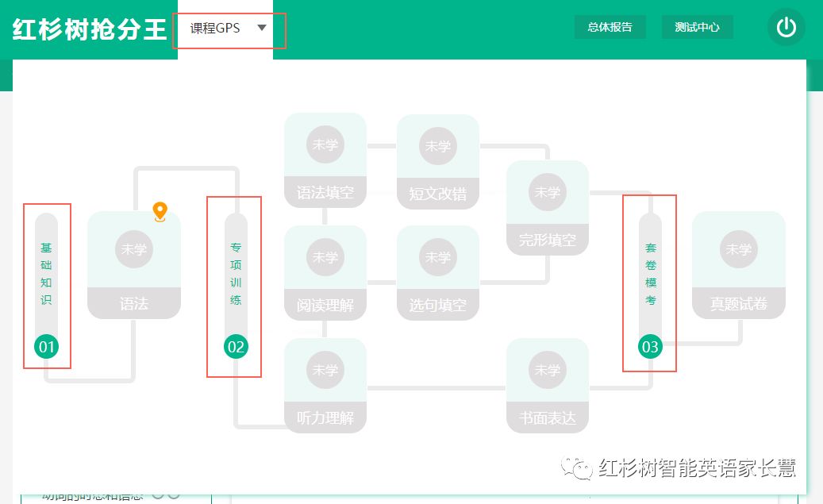Click 未学 status circle on 选句填空 card

click(x=438, y=257)
